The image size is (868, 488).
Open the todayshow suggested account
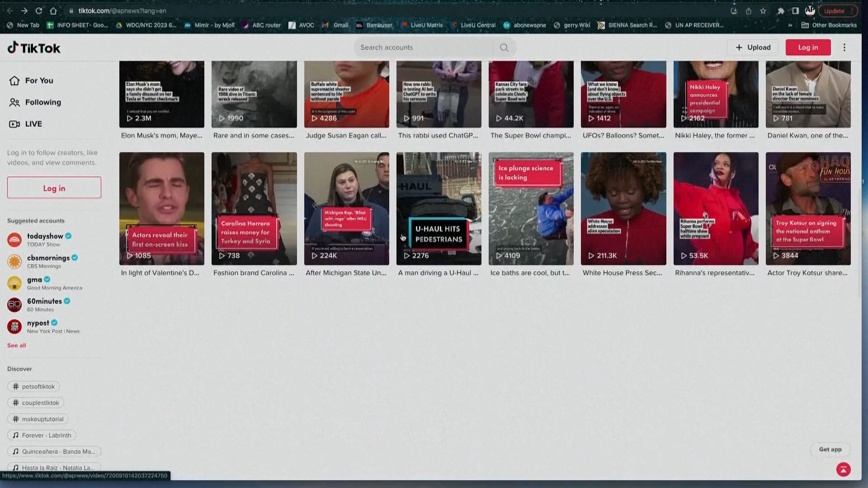point(45,236)
